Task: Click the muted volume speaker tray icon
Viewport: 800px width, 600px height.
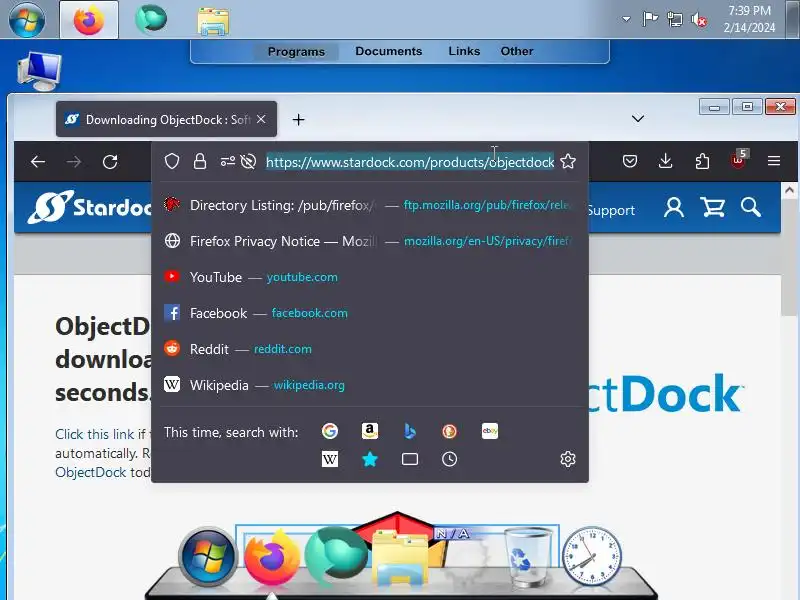Action: [x=699, y=19]
